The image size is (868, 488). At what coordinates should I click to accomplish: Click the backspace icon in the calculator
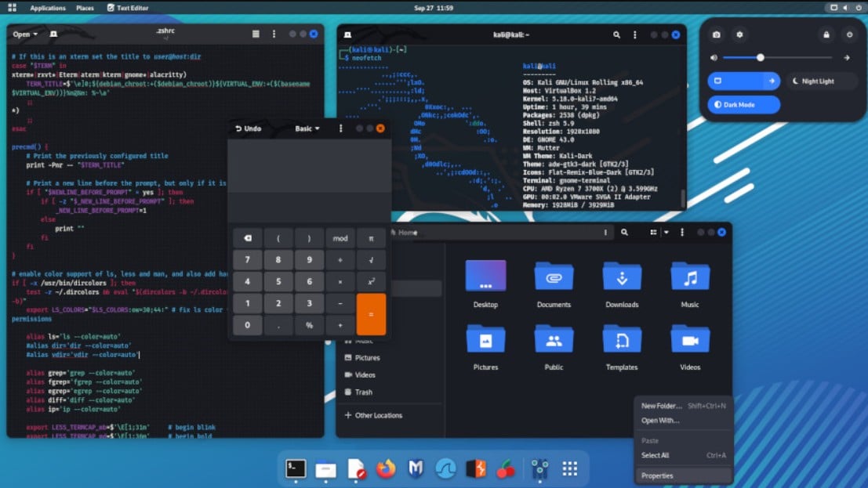(245, 238)
